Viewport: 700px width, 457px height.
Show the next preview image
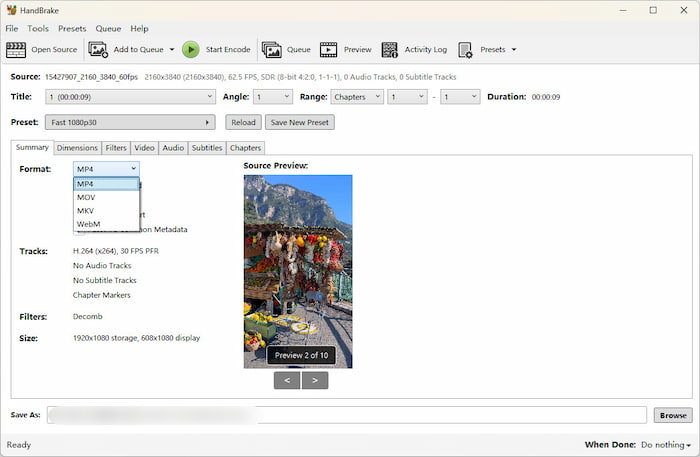coord(315,380)
